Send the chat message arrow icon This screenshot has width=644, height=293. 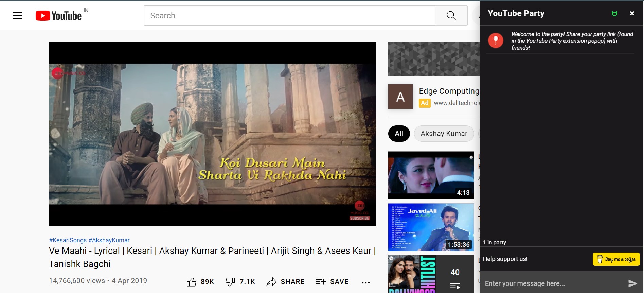[632, 283]
